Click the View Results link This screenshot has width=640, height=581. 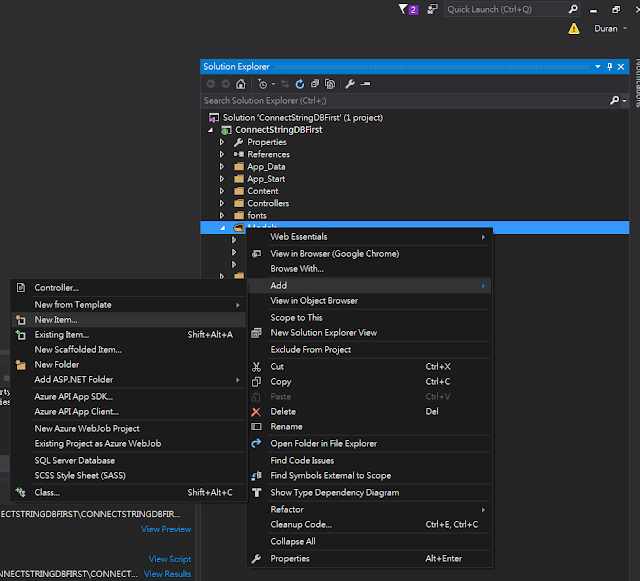(167, 574)
